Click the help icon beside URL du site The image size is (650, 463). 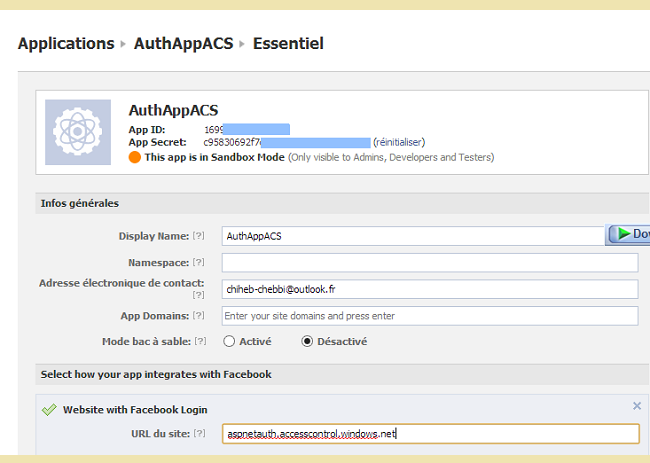(x=199, y=433)
